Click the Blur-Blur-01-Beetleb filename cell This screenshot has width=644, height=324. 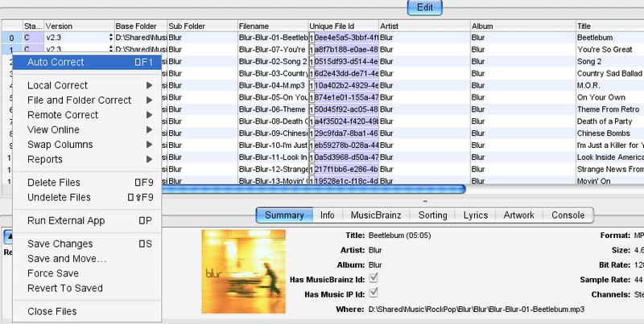point(273,38)
